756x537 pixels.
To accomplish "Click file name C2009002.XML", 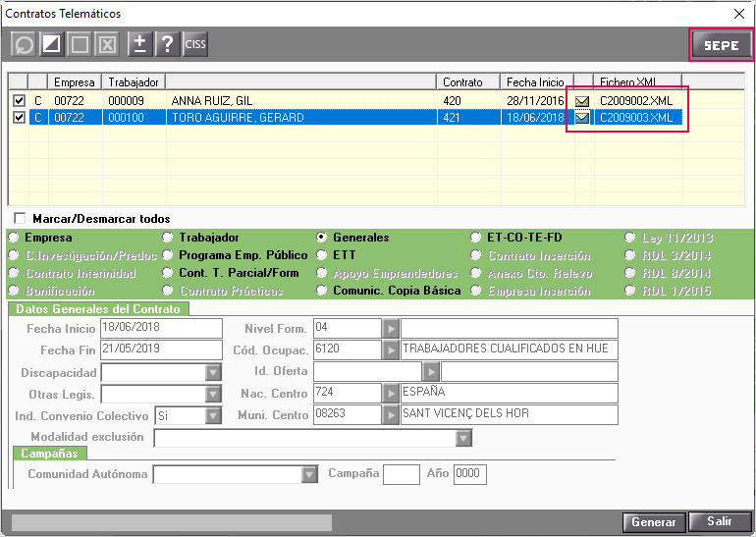I will [x=636, y=101].
